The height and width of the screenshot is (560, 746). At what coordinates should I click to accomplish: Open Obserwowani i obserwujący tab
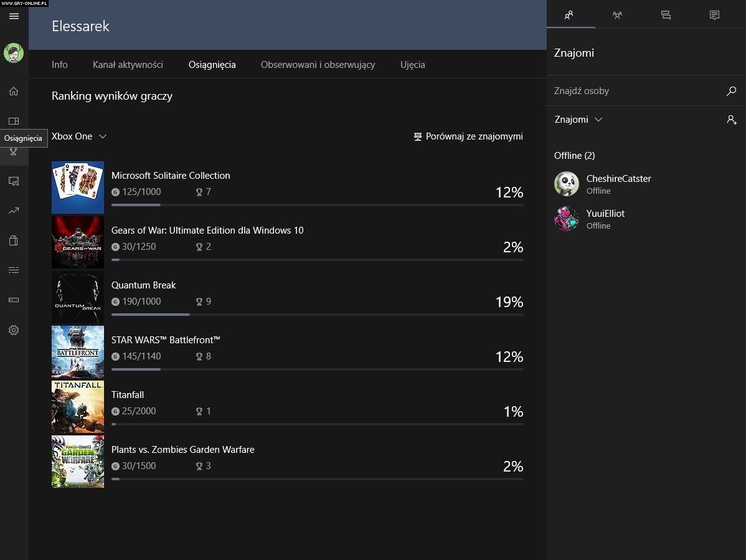pyautogui.click(x=318, y=65)
